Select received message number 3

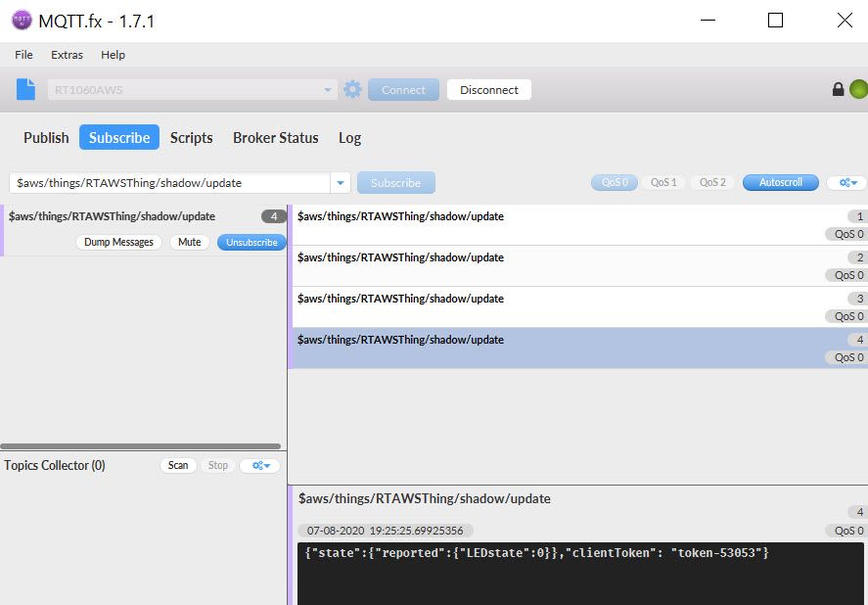tap(578, 307)
